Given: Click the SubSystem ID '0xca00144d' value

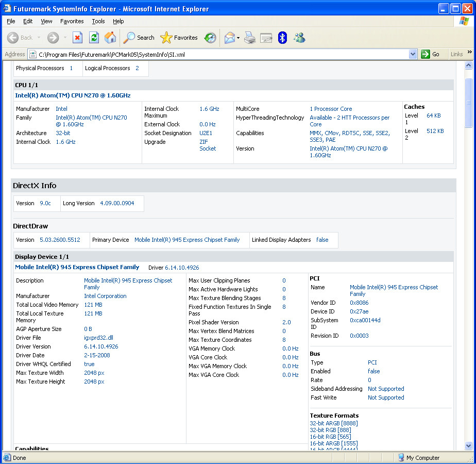Looking at the screenshot, I should coord(365,320).
